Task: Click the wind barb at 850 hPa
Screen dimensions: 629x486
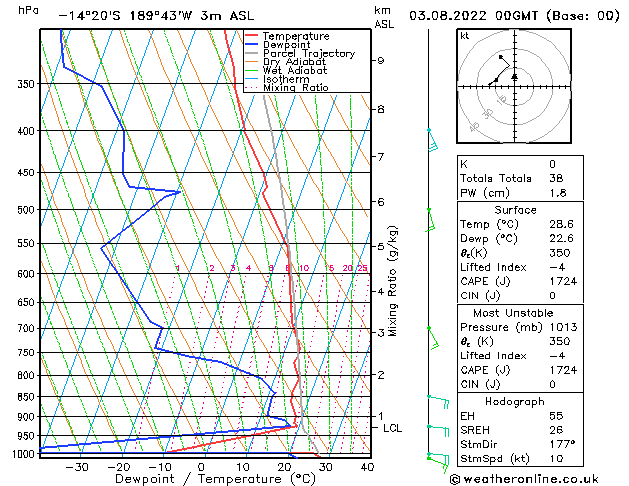Action: (x=438, y=402)
